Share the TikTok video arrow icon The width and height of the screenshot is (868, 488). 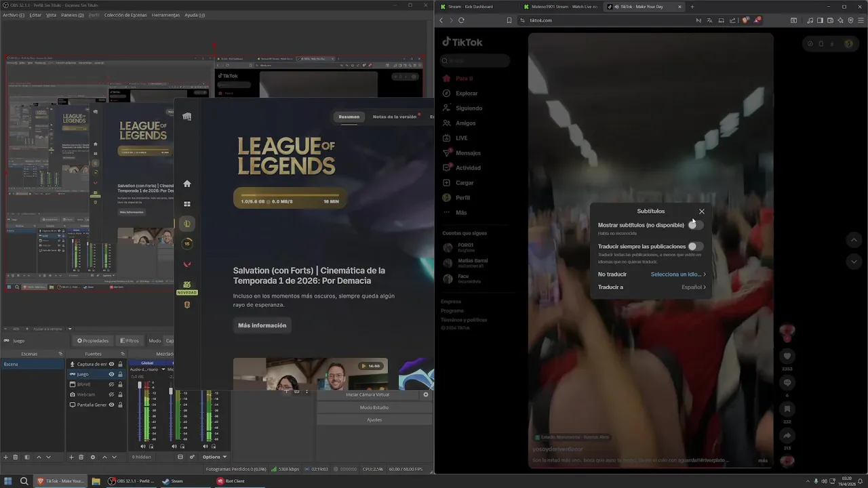tap(787, 436)
